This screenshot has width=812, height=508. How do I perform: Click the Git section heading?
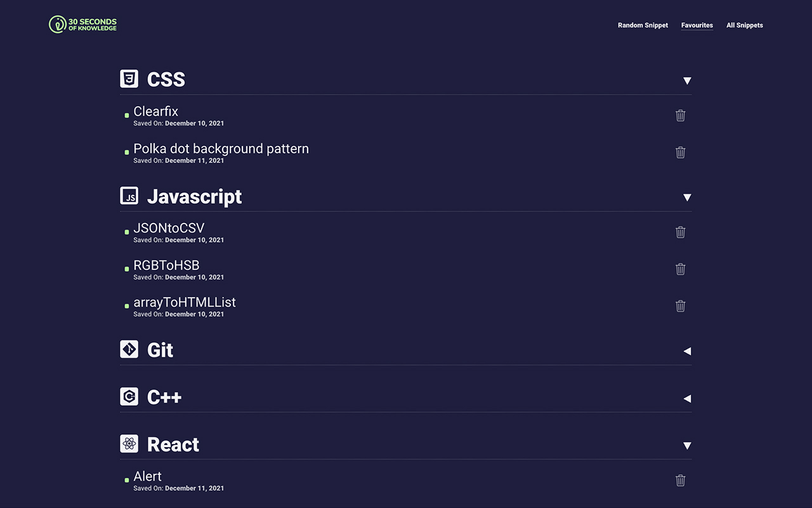pyautogui.click(x=160, y=350)
